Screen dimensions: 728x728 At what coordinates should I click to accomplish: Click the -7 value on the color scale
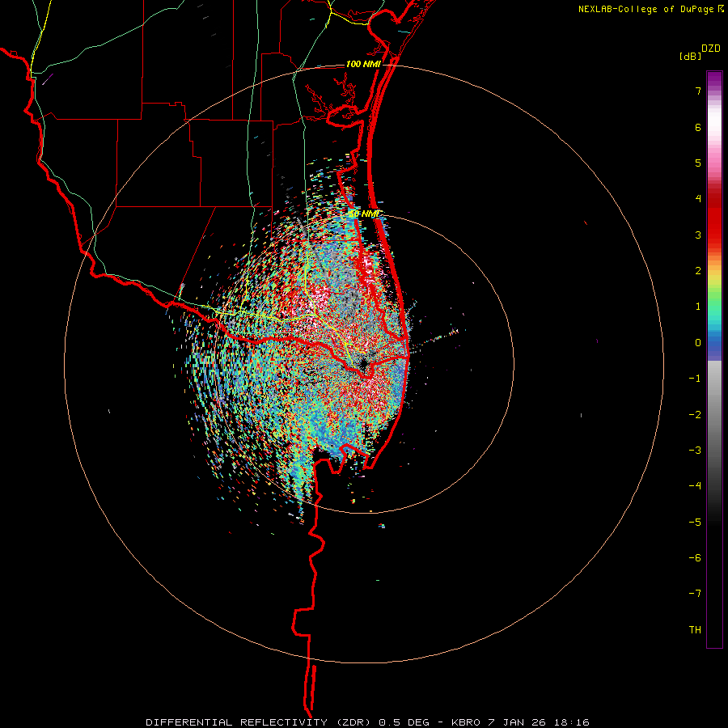[695, 594]
